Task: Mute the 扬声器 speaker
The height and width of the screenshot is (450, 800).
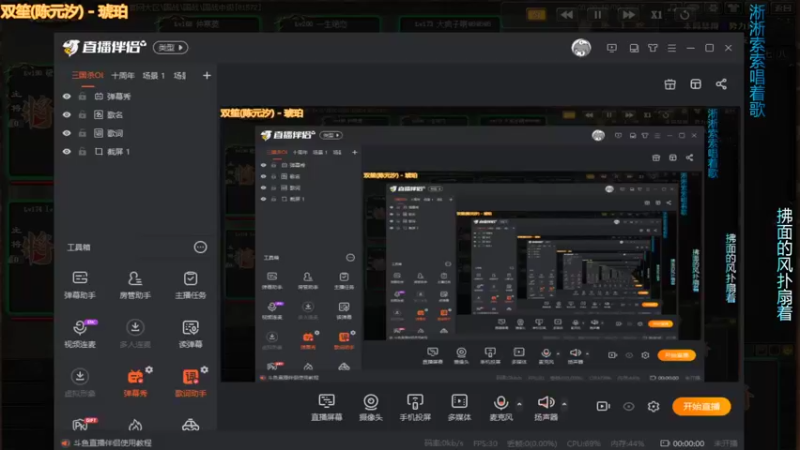Action: pos(545,407)
